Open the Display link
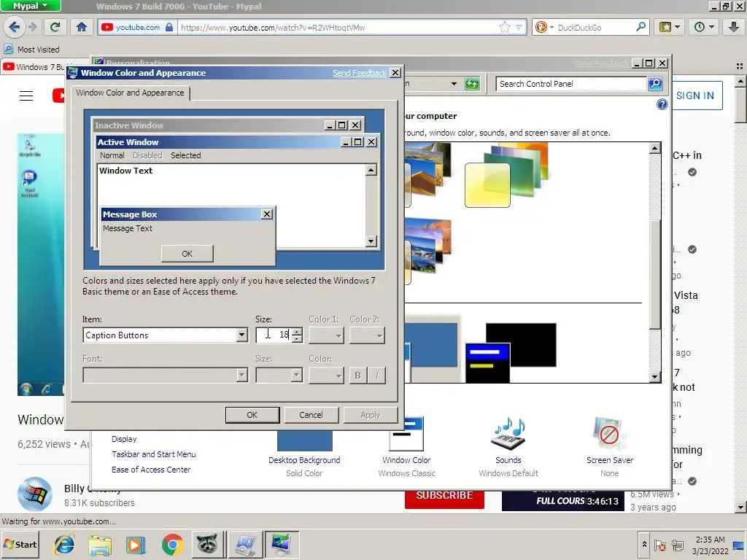The height and width of the screenshot is (560, 747). click(x=124, y=439)
